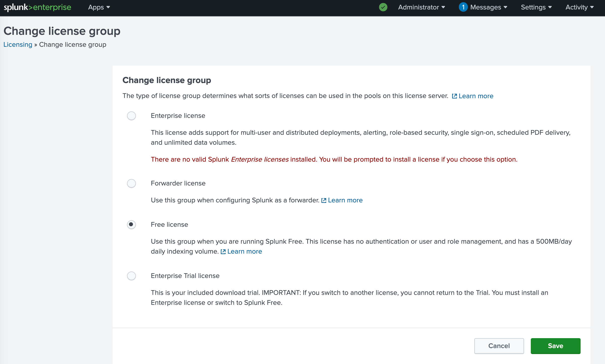Go to Licensing breadcrumb link
605x364 pixels.
18,45
